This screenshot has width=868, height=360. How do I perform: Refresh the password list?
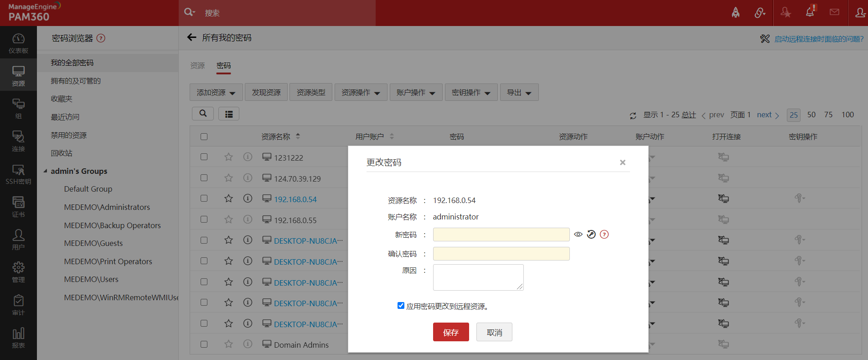pos(633,116)
